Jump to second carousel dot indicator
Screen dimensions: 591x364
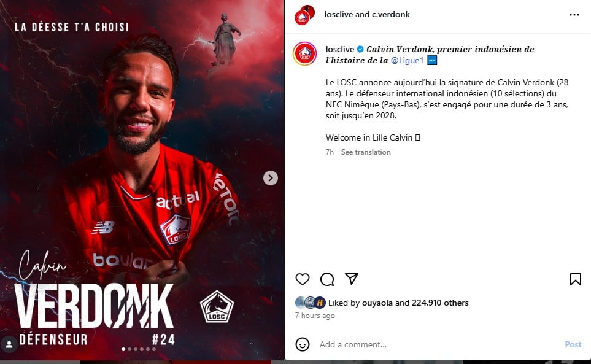[x=129, y=349]
